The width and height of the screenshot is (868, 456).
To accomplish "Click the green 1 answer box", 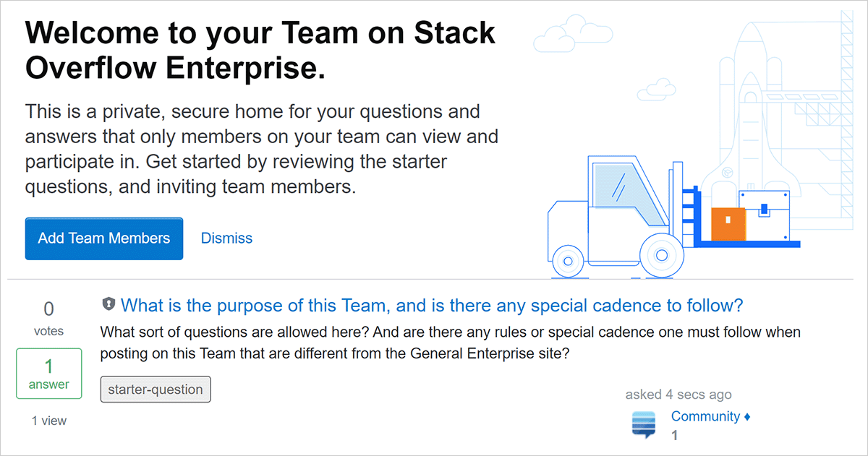I will point(48,373).
